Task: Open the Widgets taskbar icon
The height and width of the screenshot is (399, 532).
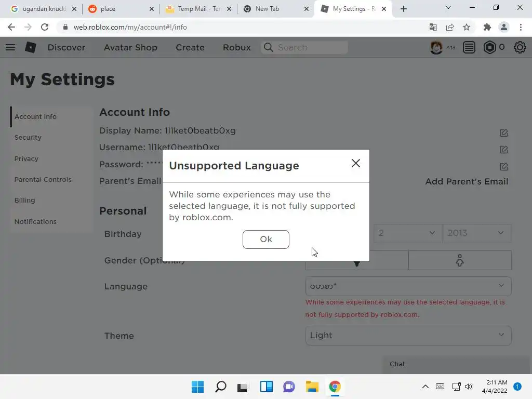Action: tap(267, 387)
